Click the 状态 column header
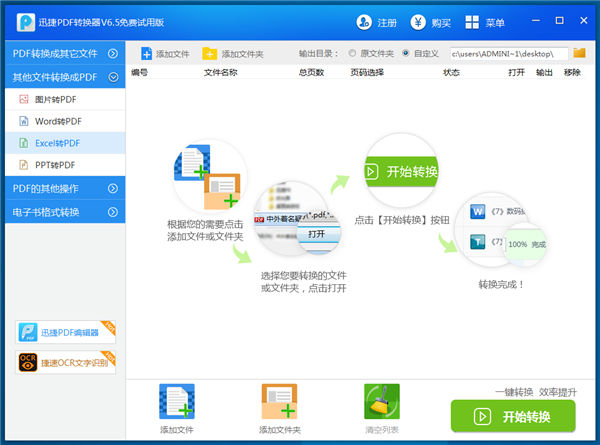The height and width of the screenshot is (445, 600). [451, 72]
